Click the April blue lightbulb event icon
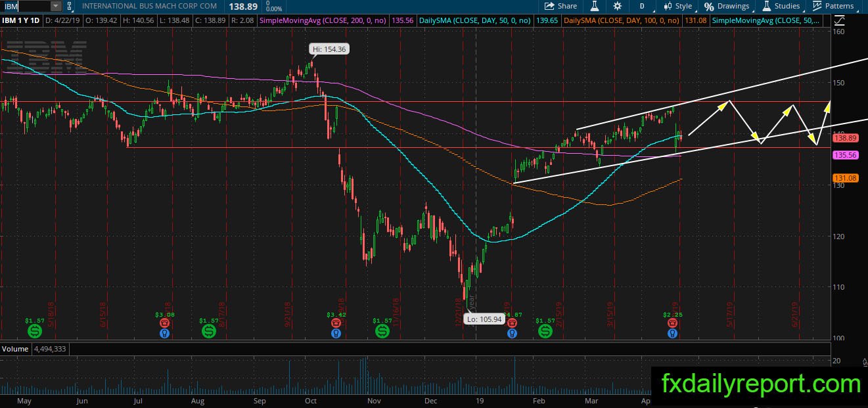The width and height of the screenshot is (868, 408). point(672,333)
